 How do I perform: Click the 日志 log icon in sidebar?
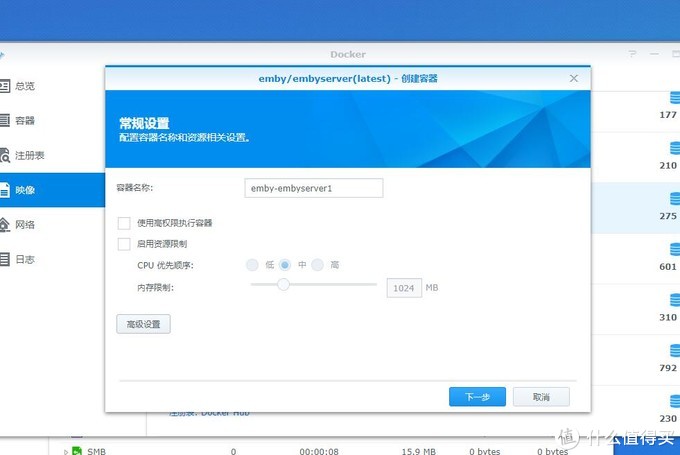[4, 259]
